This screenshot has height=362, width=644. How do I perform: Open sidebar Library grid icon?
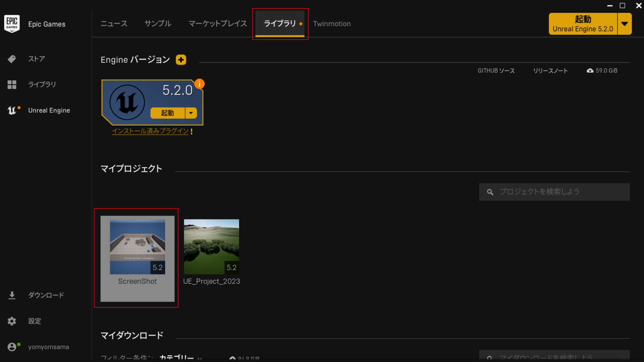point(12,84)
